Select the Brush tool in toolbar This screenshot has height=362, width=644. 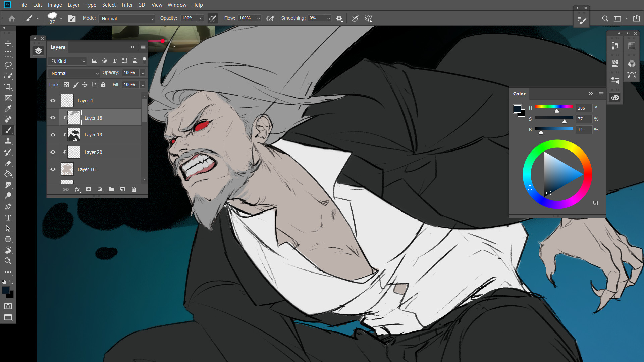click(8, 130)
